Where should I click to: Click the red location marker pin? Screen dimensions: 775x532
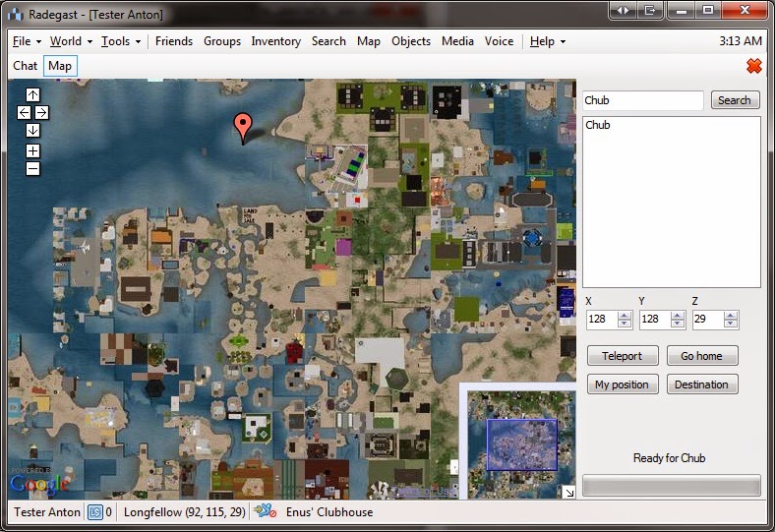pyautogui.click(x=243, y=128)
